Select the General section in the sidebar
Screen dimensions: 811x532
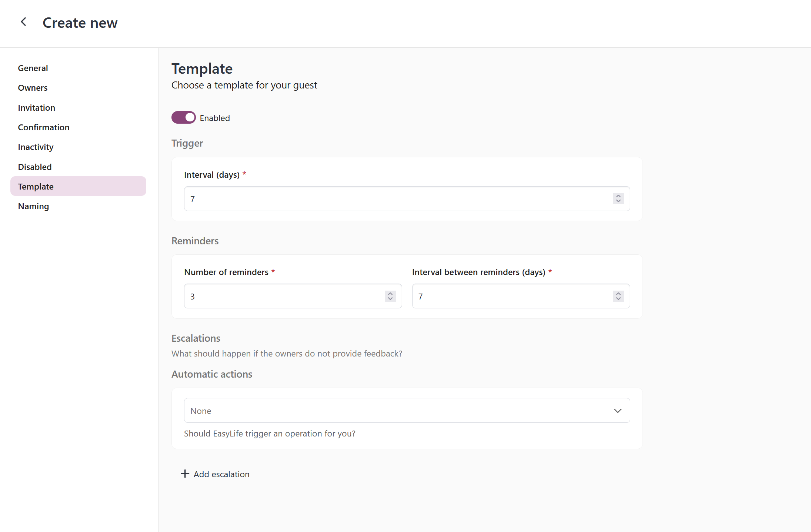(33, 68)
